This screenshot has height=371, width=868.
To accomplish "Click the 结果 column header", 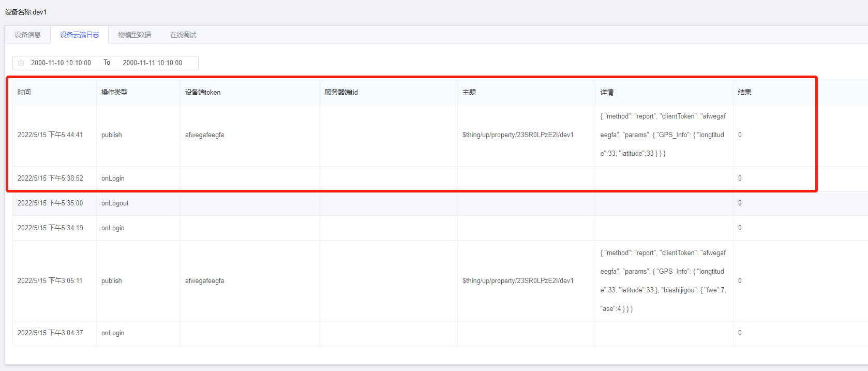I will pos(744,92).
